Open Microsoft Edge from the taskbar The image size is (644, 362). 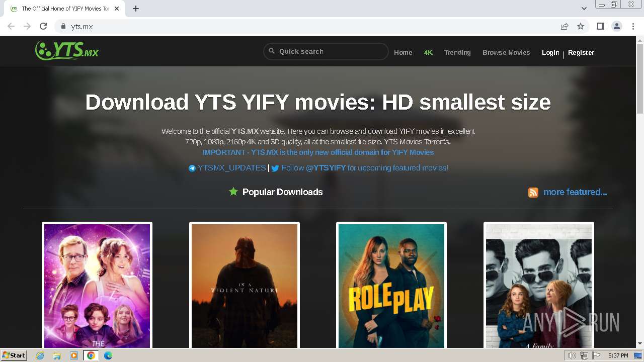(x=108, y=355)
